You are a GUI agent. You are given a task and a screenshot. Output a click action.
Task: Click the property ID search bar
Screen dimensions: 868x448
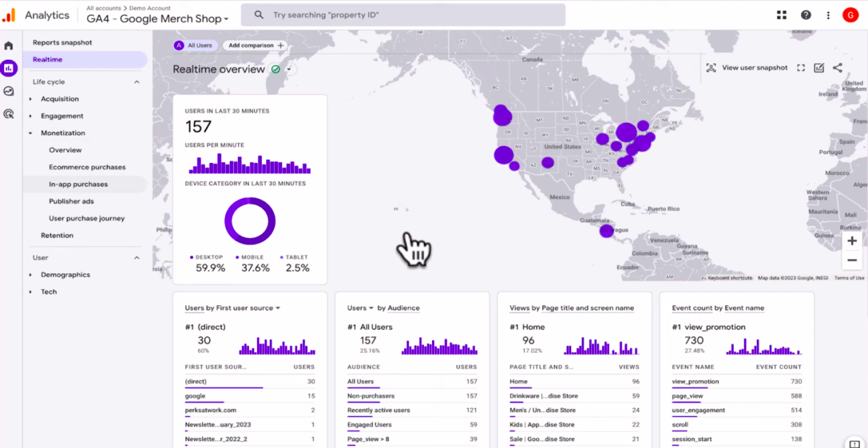[403, 14]
